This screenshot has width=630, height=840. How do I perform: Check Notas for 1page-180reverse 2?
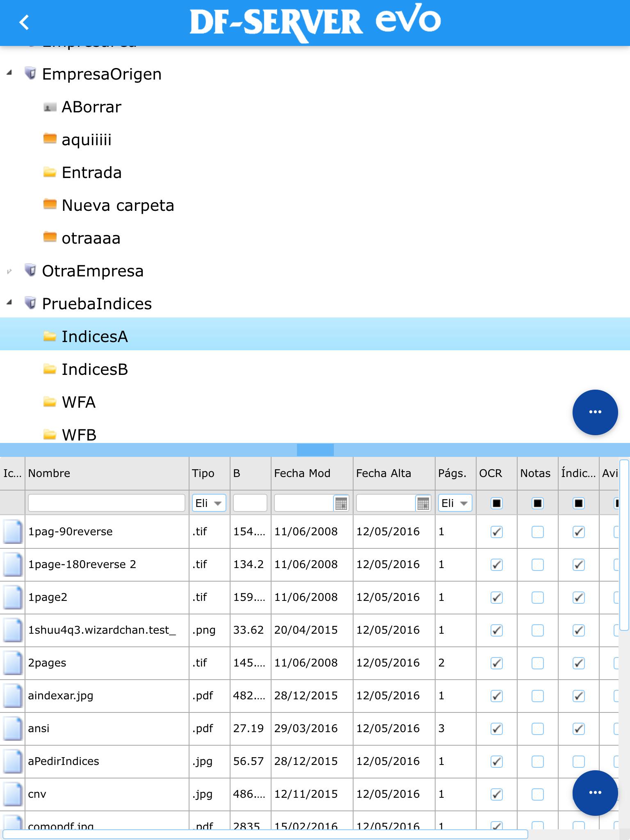tap(538, 565)
